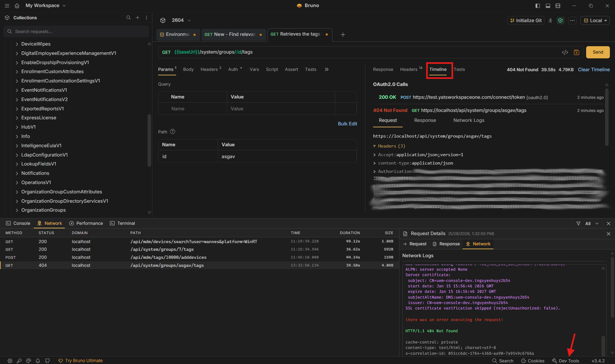Viewport: 615px width, 364px height.
Task: Open a new request tab
Action: point(343,35)
